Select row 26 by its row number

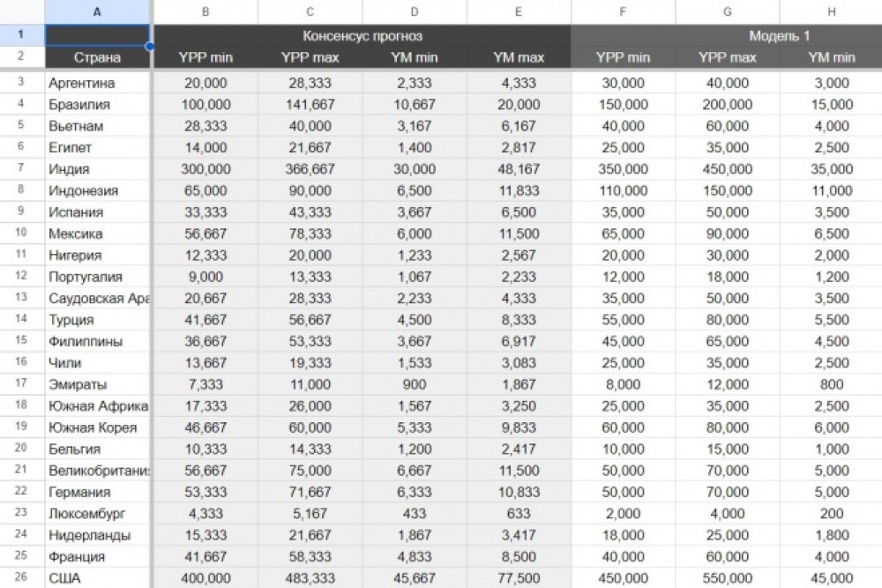(x=21, y=577)
